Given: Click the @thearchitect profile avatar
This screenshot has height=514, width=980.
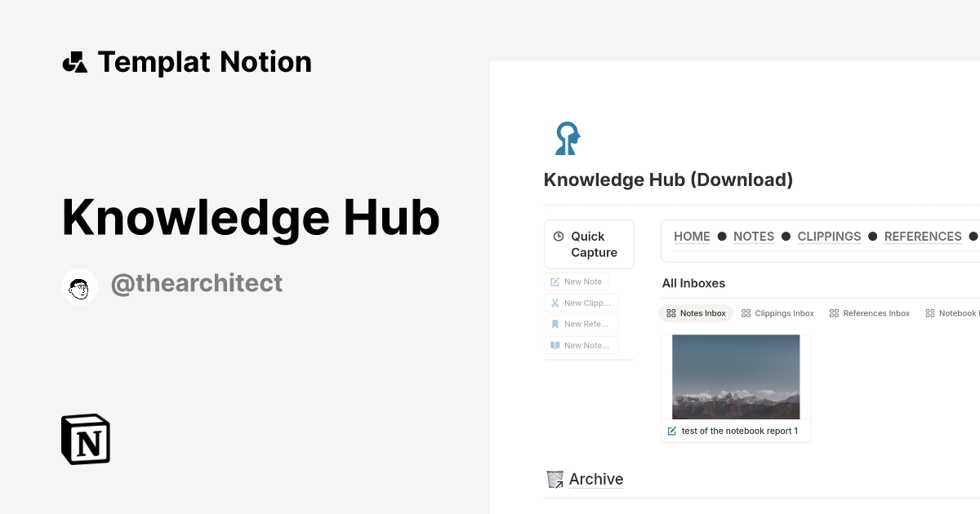Looking at the screenshot, I should (x=79, y=286).
